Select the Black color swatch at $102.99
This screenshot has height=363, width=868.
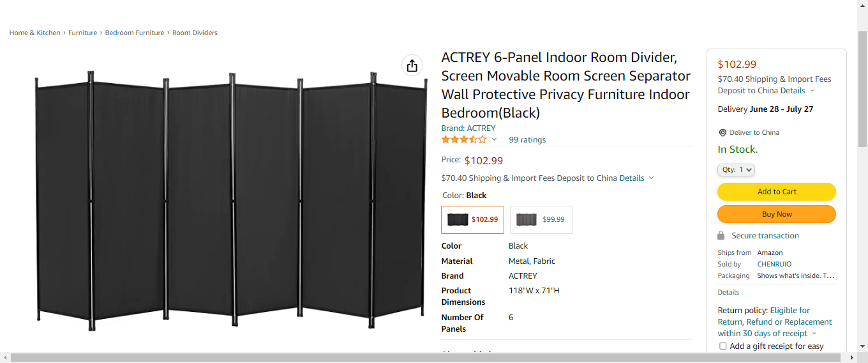pos(472,219)
